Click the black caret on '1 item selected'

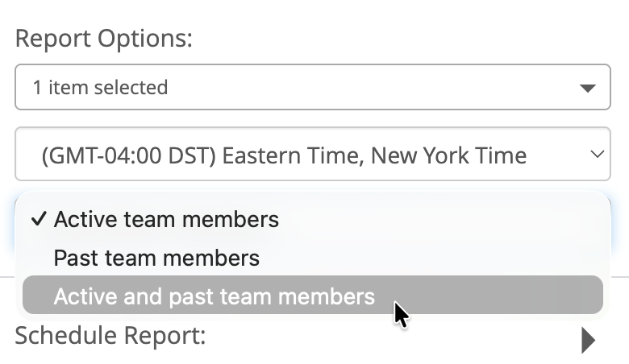[588, 88]
